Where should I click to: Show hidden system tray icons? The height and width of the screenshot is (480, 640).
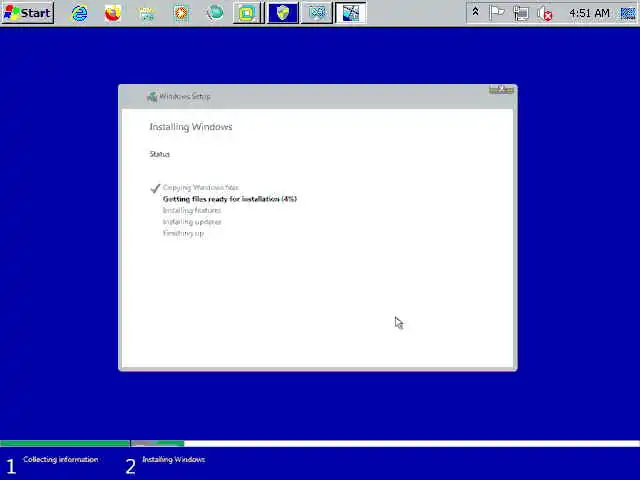point(475,12)
